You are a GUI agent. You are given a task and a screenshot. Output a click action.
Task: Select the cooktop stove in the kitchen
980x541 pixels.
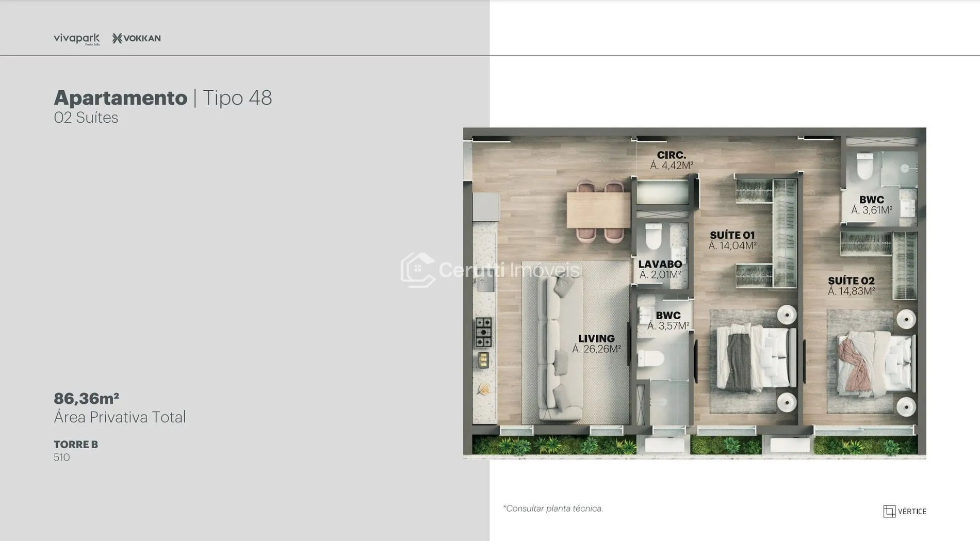[x=483, y=332]
